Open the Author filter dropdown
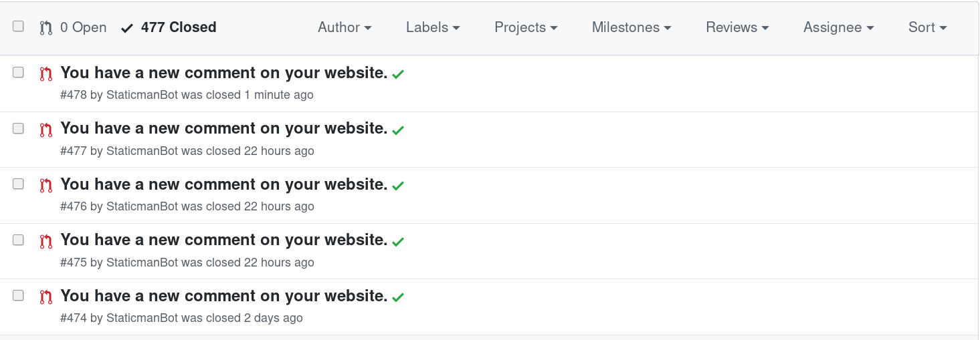The image size is (980, 340). tap(345, 27)
